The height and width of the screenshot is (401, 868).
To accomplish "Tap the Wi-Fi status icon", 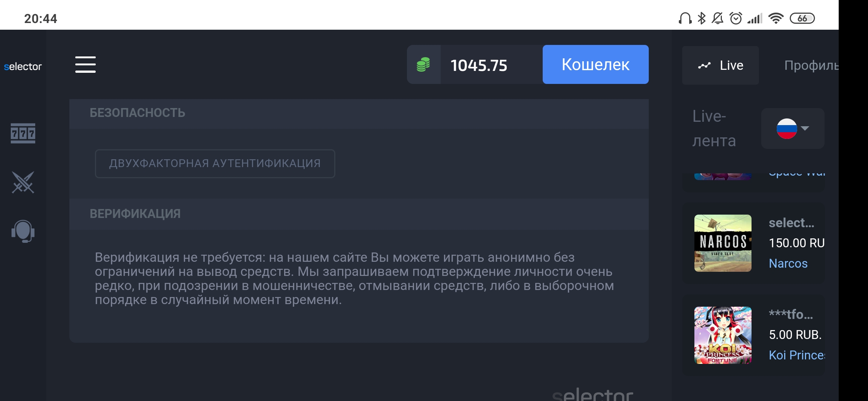I will click(776, 18).
